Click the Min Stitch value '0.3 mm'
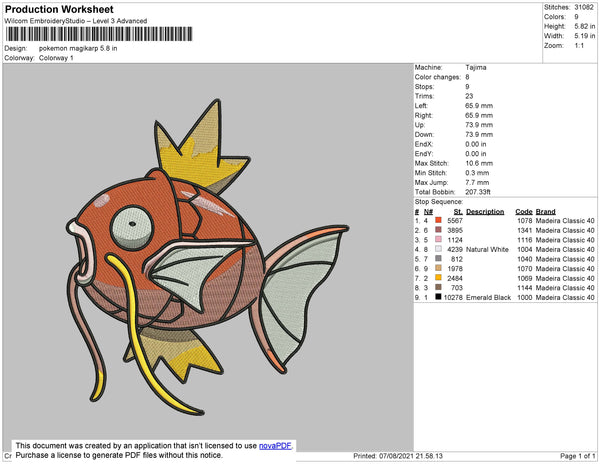Screen dimensions: 600x464 pyautogui.click(x=477, y=173)
